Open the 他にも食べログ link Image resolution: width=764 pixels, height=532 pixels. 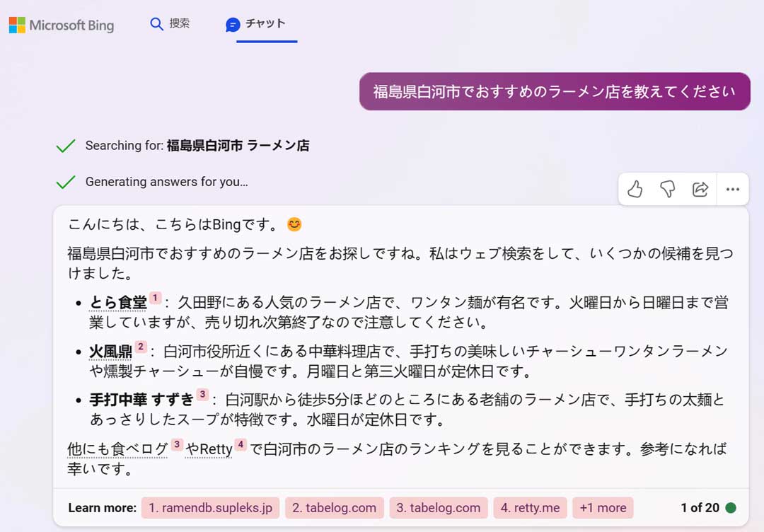pos(117,449)
